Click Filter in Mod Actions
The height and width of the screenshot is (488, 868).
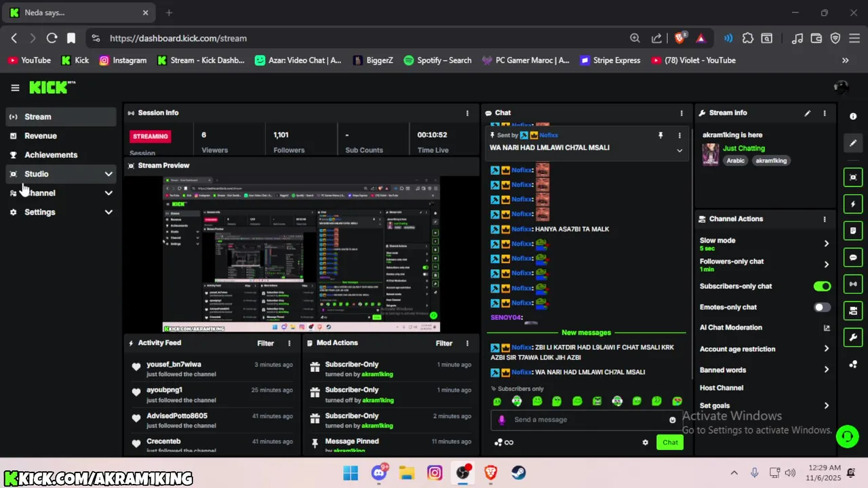click(x=443, y=344)
